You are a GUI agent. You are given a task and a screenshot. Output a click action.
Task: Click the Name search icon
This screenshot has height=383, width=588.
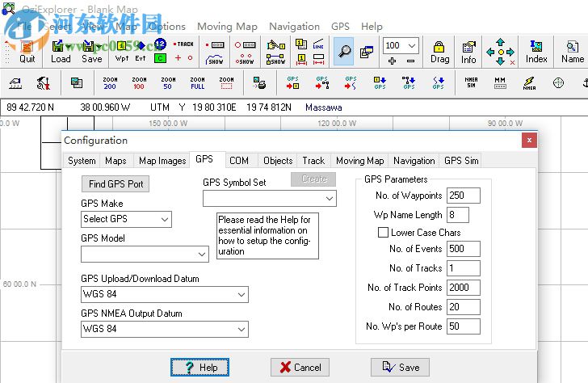(572, 52)
